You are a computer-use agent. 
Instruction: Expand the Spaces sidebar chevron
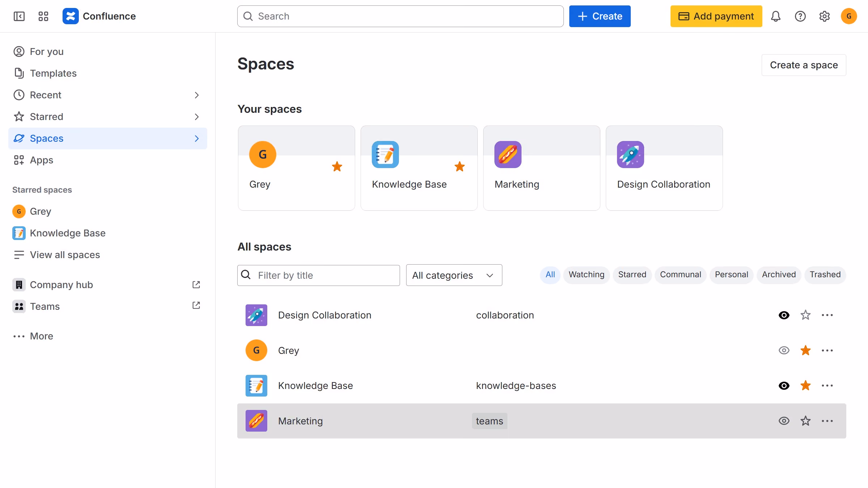(x=197, y=138)
